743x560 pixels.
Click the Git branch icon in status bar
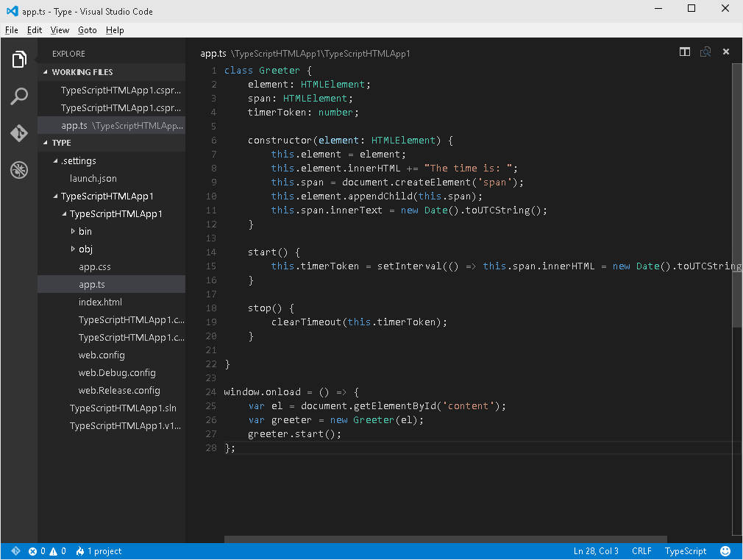coord(15,551)
